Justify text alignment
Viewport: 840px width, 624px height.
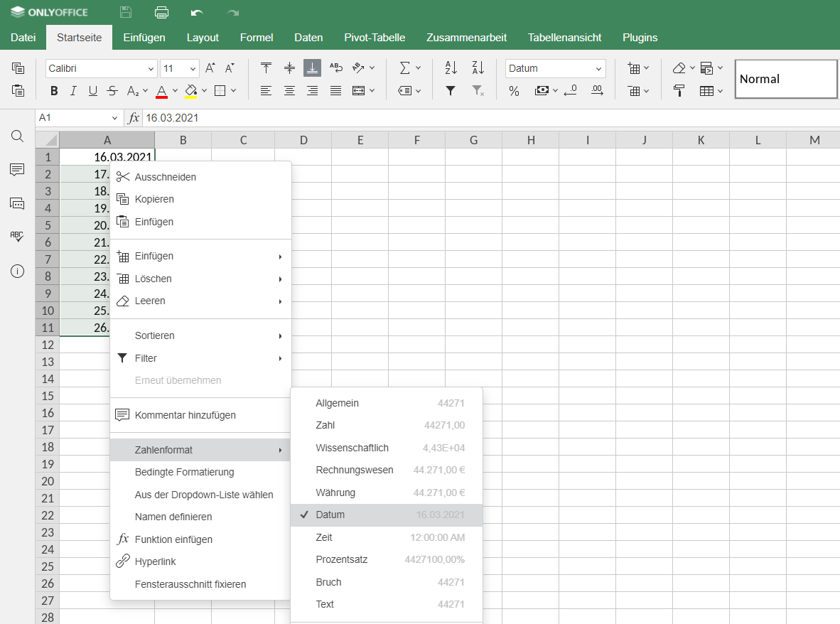(x=336, y=90)
